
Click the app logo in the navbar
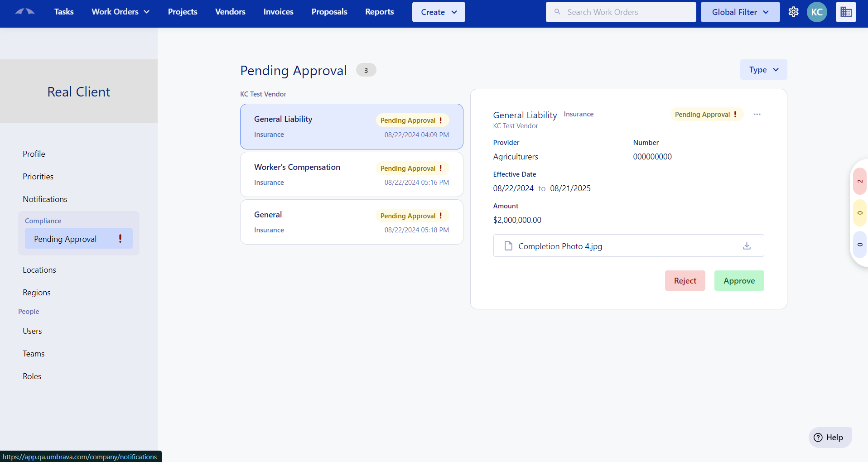click(25, 12)
